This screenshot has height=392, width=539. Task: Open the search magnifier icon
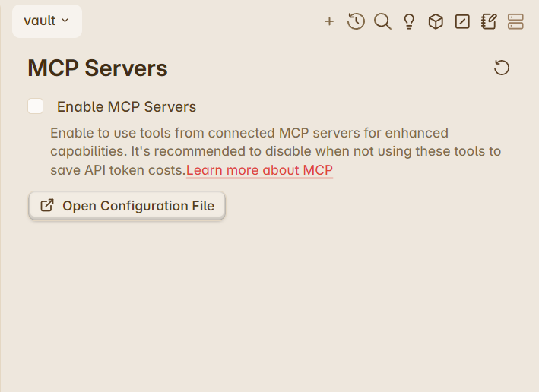coord(382,21)
